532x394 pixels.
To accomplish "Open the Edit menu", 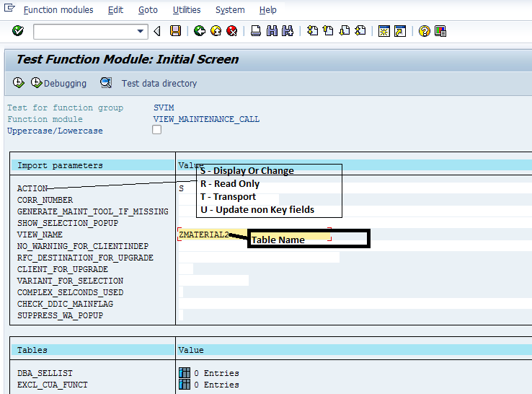I will pos(115,10).
